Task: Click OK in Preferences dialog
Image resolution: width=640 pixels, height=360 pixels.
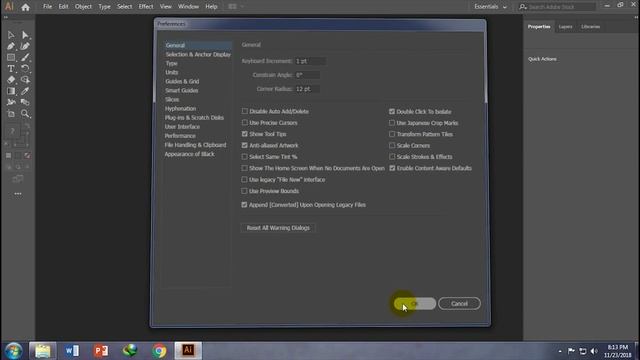Action: [x=415, y=304]
